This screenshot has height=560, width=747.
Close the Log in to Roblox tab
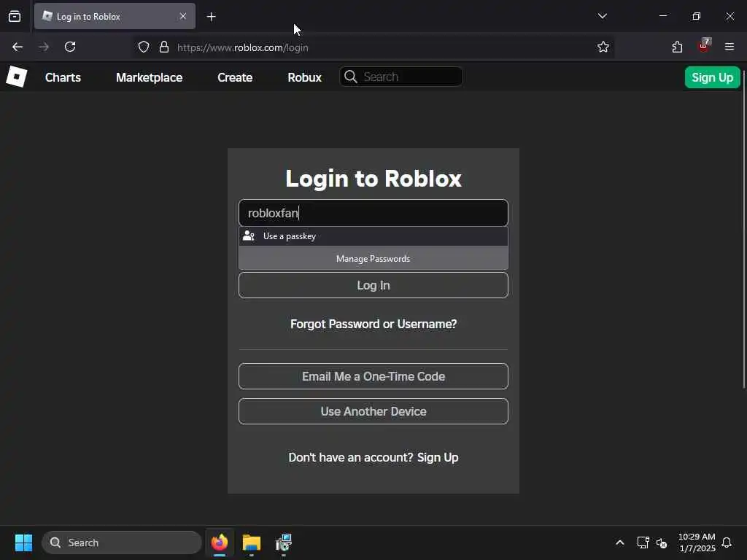pyautogui.click(x=183, y=16)
